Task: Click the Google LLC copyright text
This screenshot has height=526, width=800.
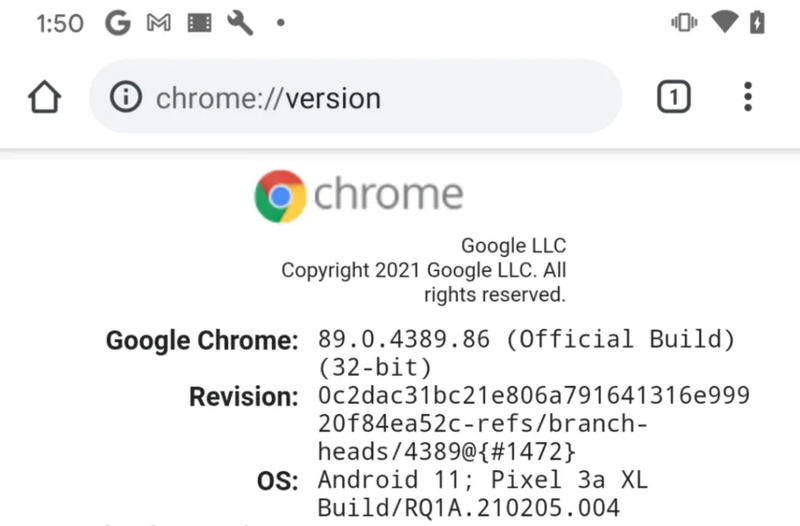Action: pos(424,270)
